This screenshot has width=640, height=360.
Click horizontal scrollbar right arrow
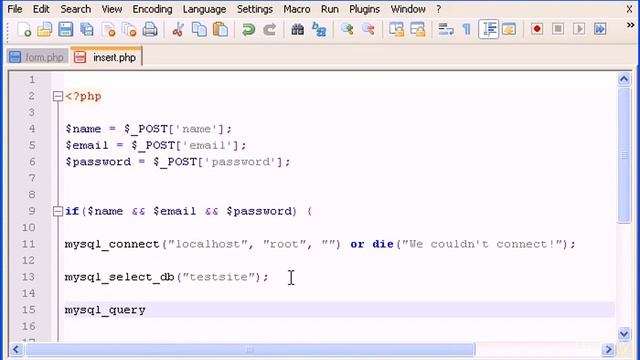click(608, 349)
